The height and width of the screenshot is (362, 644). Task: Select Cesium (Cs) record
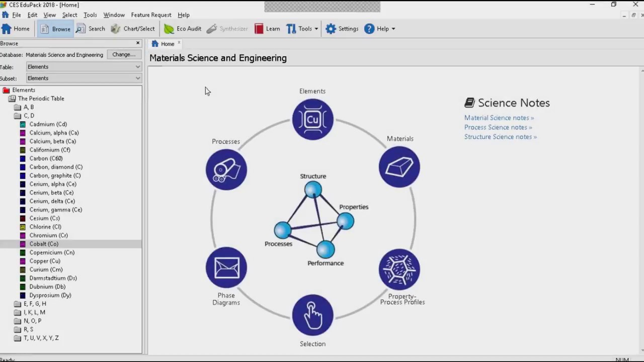click(x=44, y=218)
